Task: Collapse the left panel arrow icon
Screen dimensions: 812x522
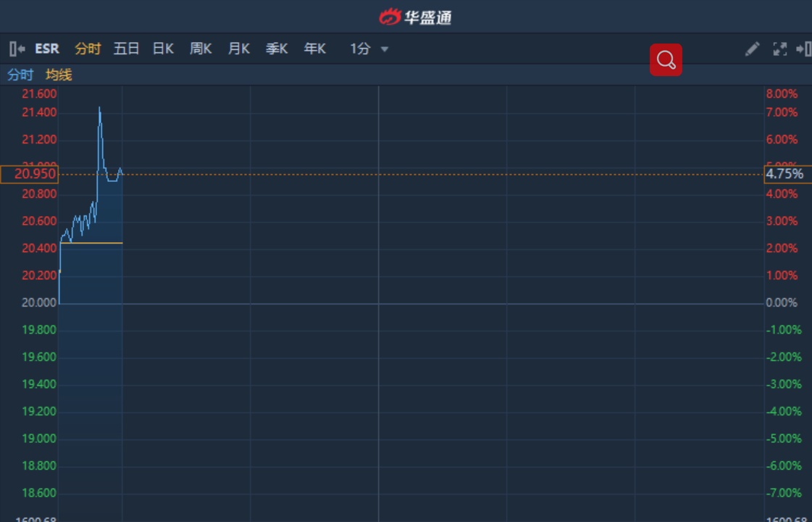Action: pyautogui.click(x=17, y=49)
